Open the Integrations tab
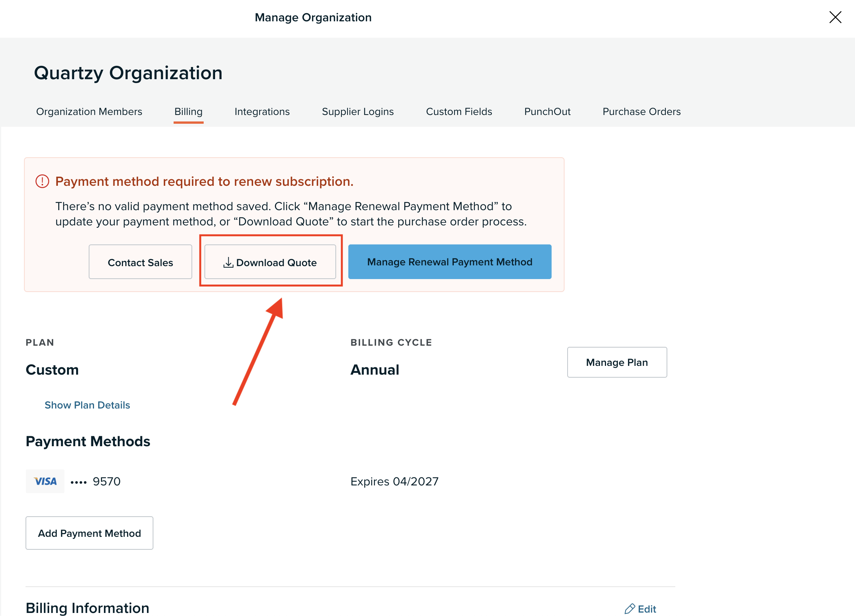 [x=262, y=112]
